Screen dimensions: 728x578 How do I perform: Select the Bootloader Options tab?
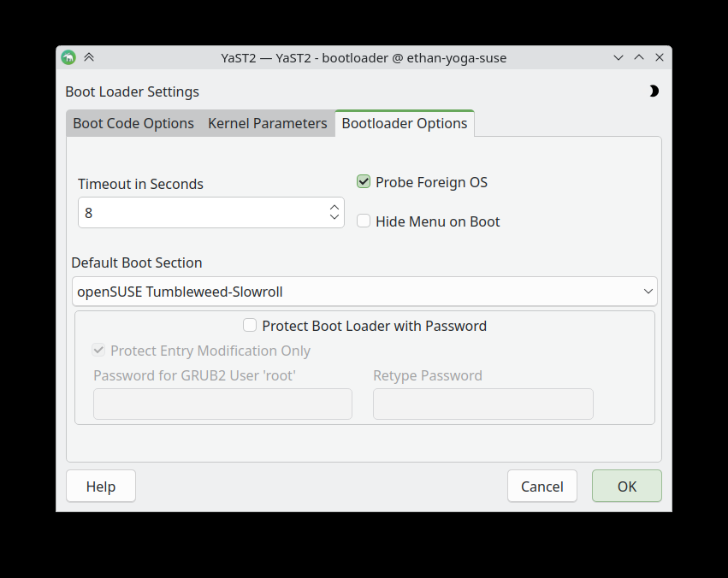[404, 123]
